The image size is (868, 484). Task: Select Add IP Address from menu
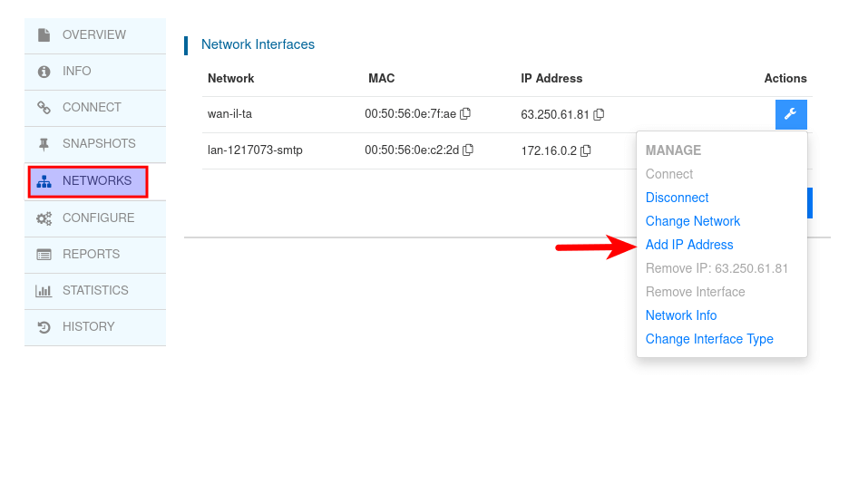[x=689, y=245]
